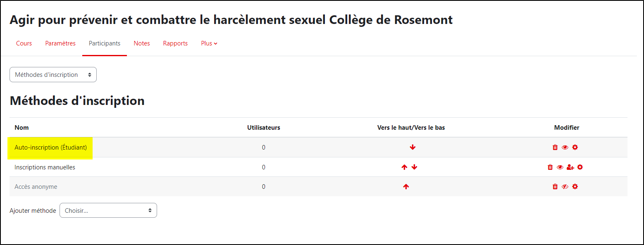
Task: Enrol users icon for Inscriptions manuelles
Action: (x=570, y=167)
